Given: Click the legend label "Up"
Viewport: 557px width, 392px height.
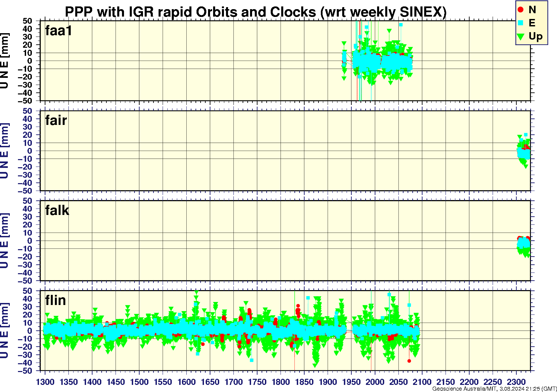Looking at the screenshot, I should 536,37.
